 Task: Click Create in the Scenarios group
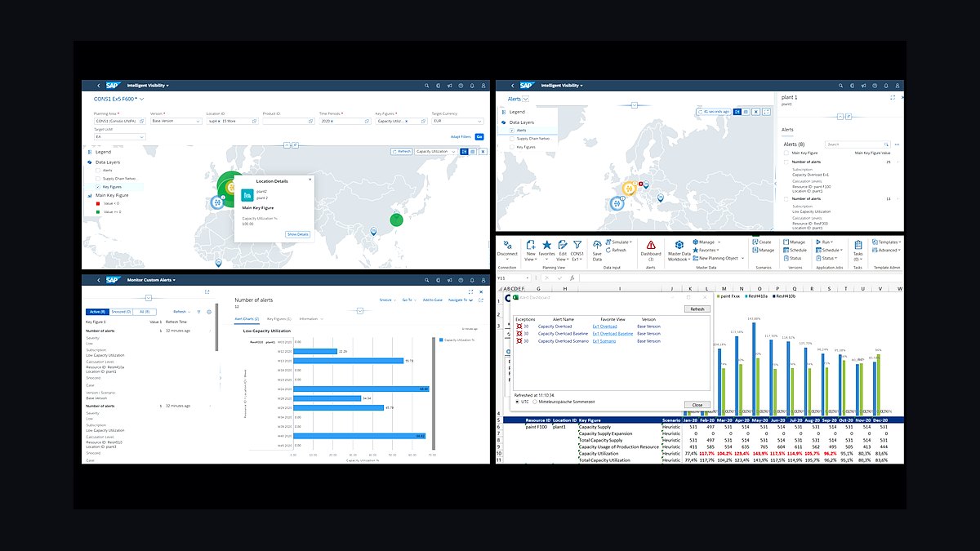click(x=761, y=242)
